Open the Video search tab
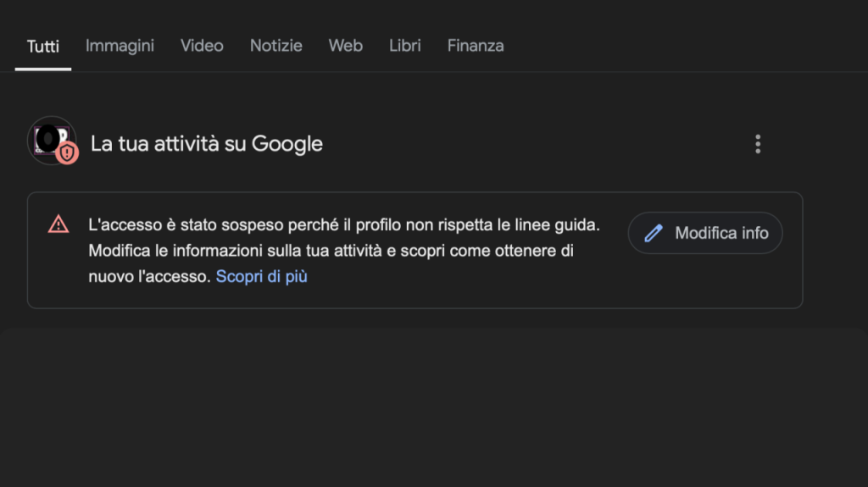 click(x=202, y=46)
